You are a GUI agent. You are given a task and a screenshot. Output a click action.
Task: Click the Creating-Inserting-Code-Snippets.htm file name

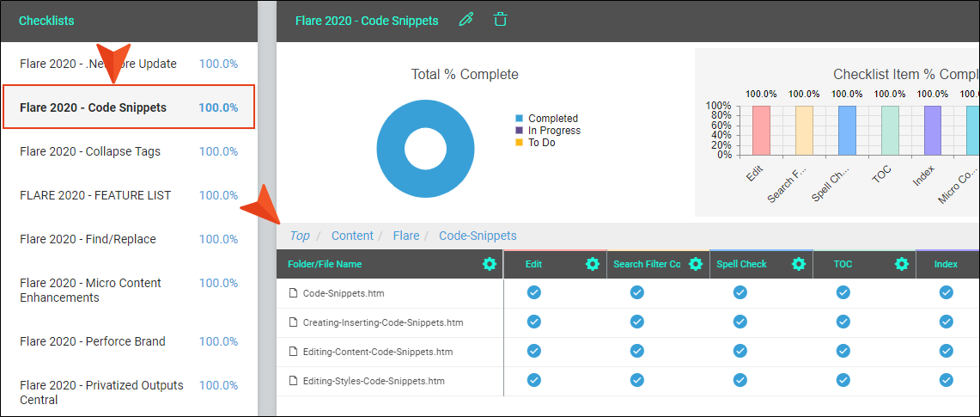tap(383, 322)
